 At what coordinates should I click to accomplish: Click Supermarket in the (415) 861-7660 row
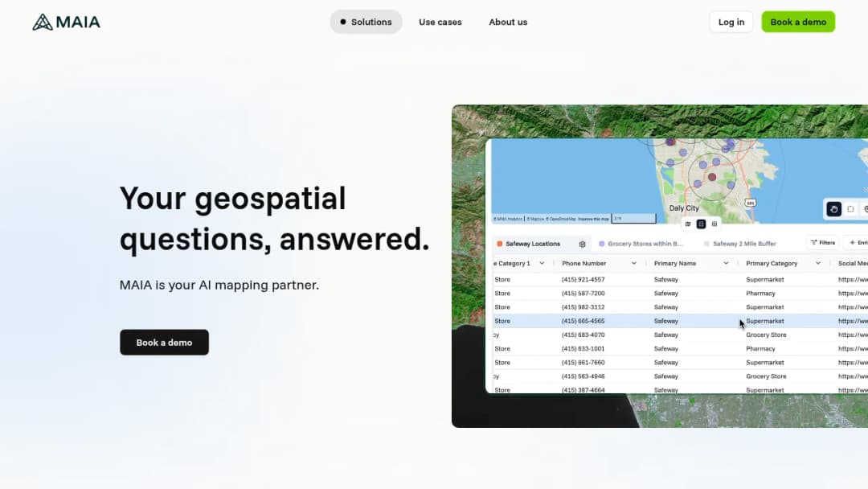(765, 363)
